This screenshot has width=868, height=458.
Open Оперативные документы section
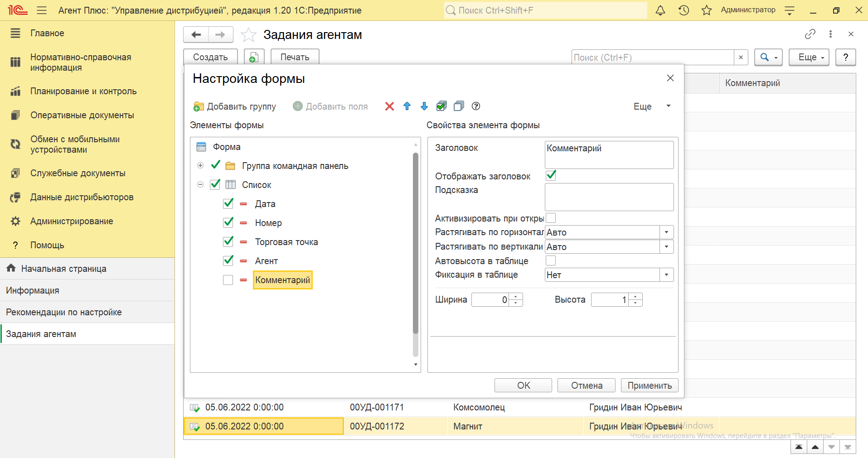[x=82, y=115]
